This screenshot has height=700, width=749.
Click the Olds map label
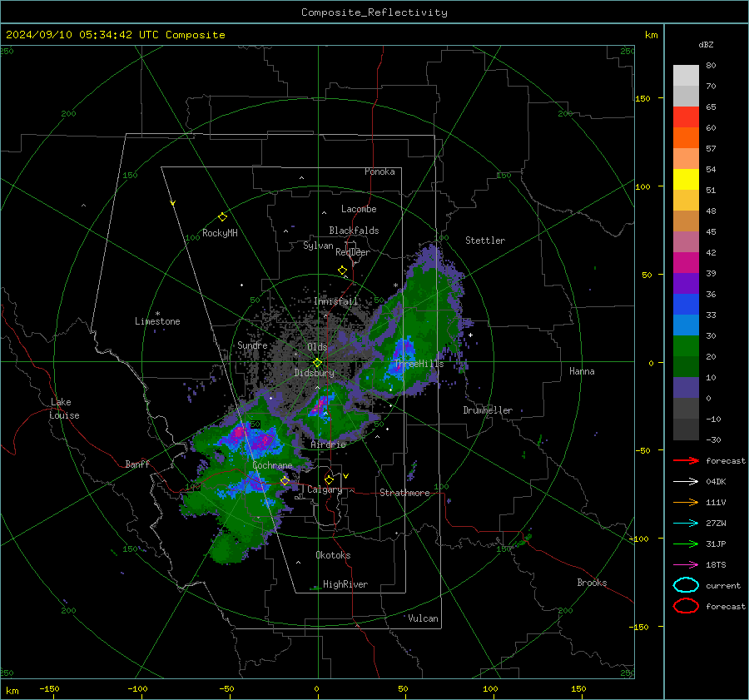[317, 347]
